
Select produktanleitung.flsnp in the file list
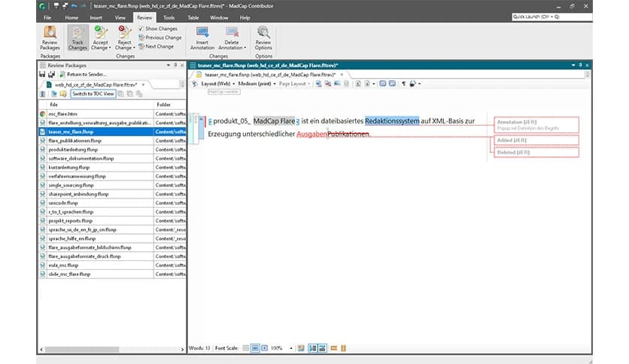(x=112, y=150)
